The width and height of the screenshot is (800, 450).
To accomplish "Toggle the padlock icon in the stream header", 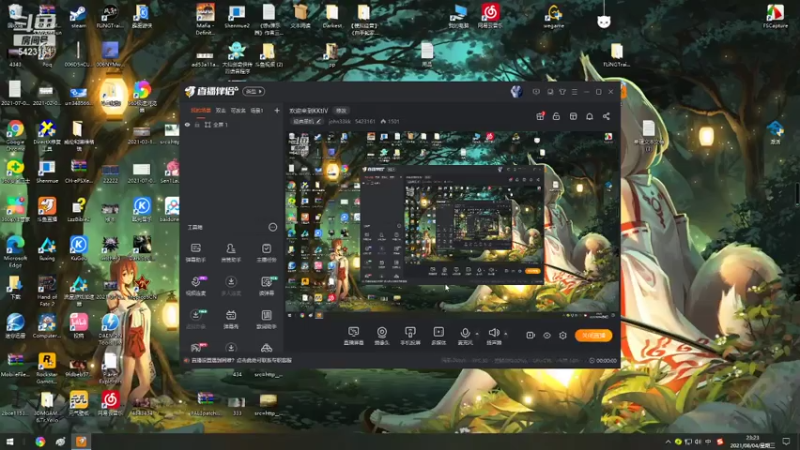I will coord(556,116).
